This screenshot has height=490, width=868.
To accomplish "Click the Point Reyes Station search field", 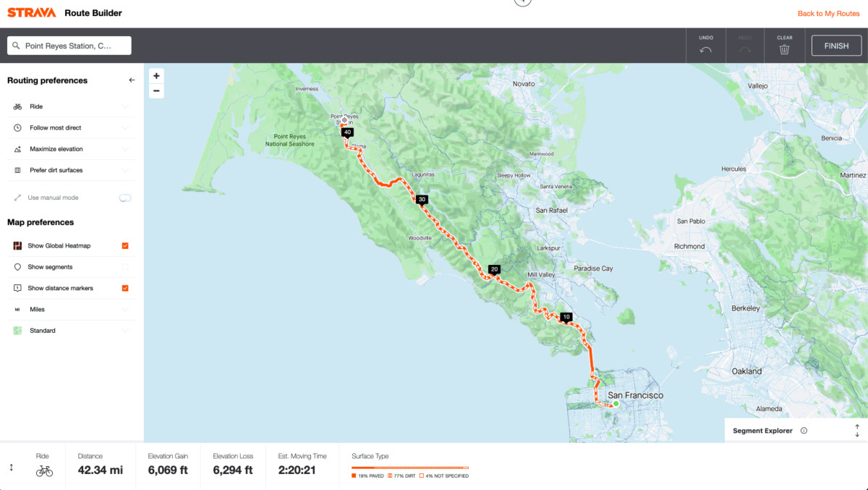I will tap(69, 46).
